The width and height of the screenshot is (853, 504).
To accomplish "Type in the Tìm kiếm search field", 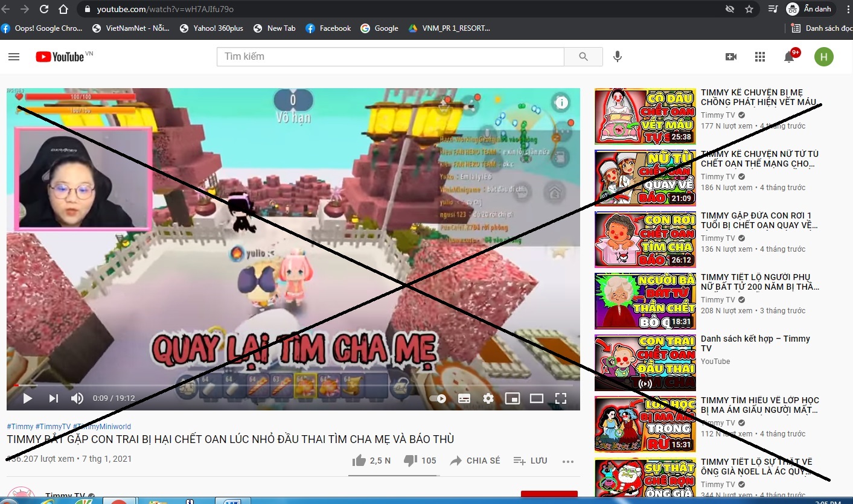I will pos(390,57).
